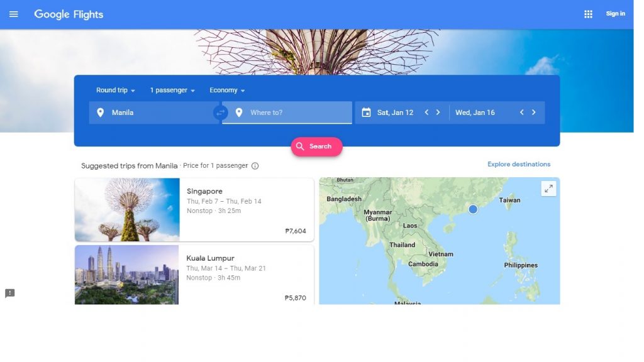The height and width of the screenshot is (362, 644).
Task: Click the ₱5,870 Kuala Lumpur price
Action: tap(296, 298)
